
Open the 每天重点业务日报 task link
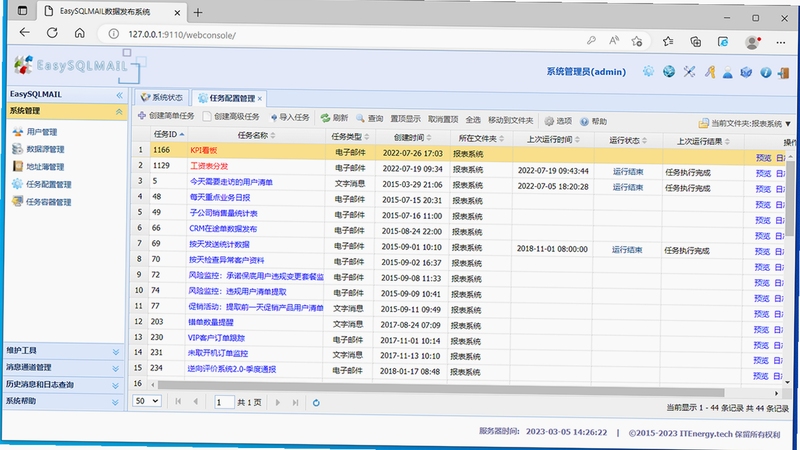click(x=220, y=197)
